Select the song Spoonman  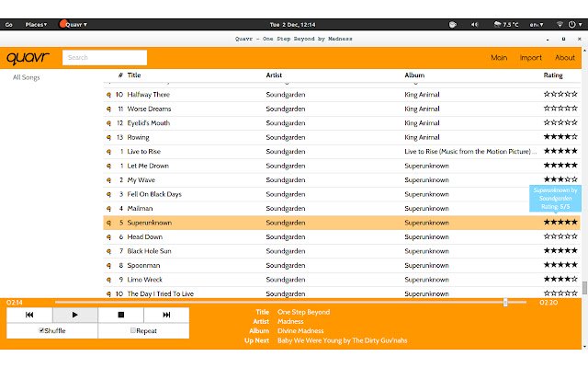tap(143, 266)
